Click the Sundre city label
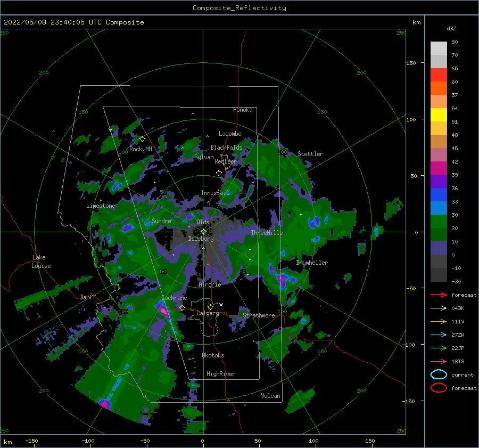479x448 pixels. coord(161,221)
